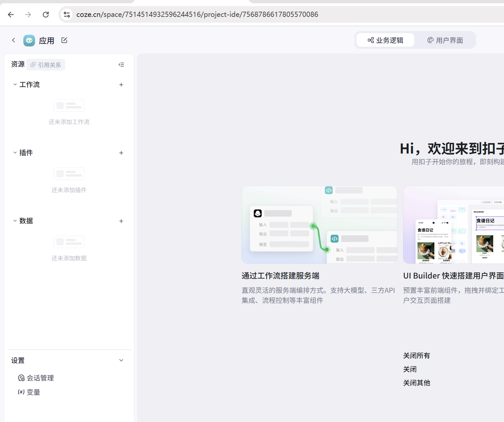Open the (x) 变量 variables panel
The image size is (504, 422).
coord(33,392)
